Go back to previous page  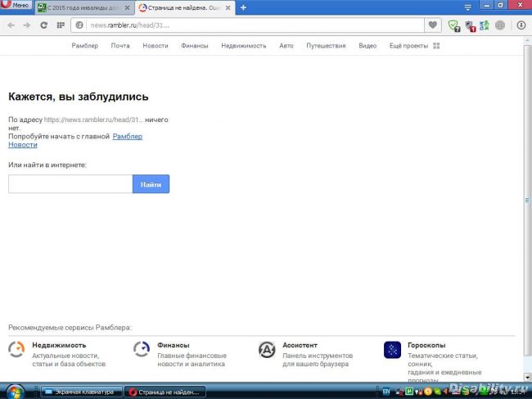[x=11, y=25]
